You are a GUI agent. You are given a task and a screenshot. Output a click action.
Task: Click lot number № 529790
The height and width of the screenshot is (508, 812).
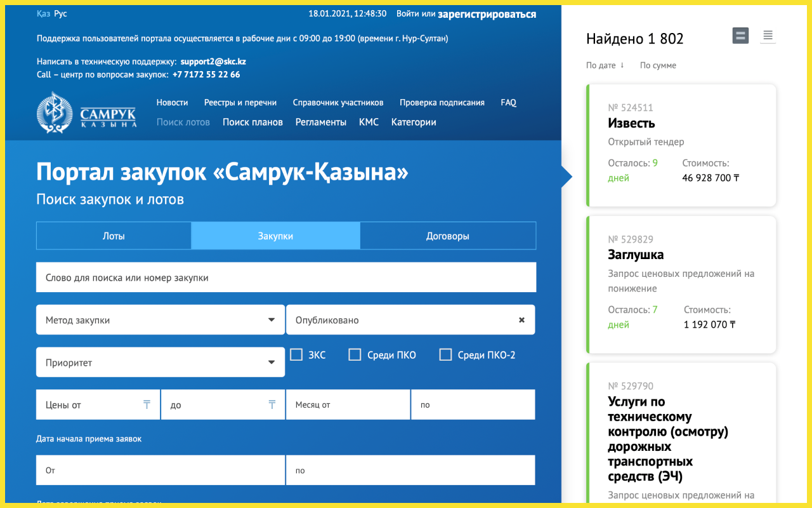tap(631, 386)
